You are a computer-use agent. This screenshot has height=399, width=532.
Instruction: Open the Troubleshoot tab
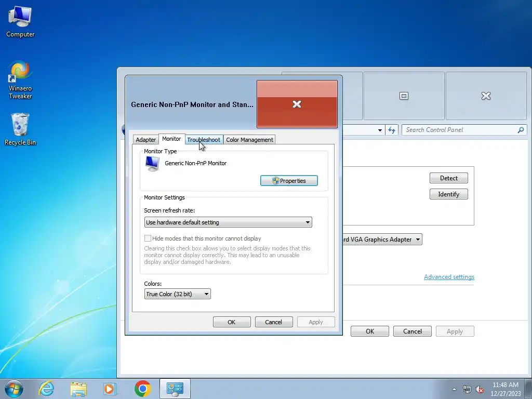pos(204,140)
